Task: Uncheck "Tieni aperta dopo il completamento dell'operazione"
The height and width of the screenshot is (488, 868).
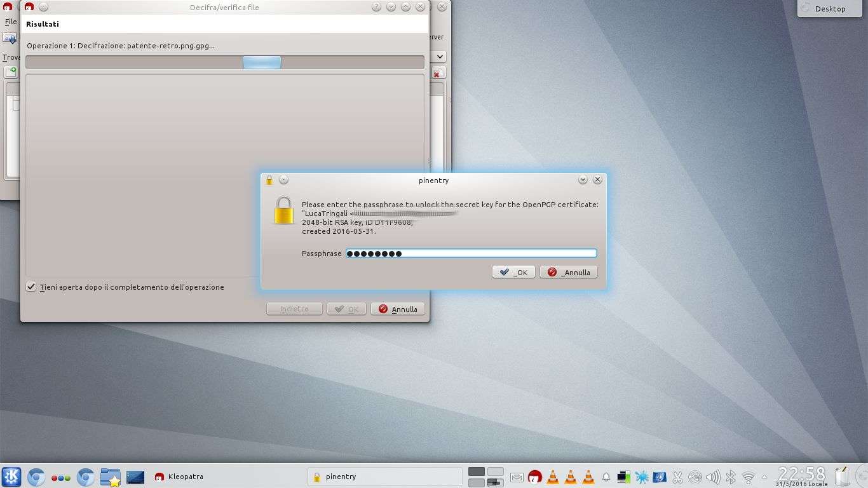Action: click(x=31, y=287)
